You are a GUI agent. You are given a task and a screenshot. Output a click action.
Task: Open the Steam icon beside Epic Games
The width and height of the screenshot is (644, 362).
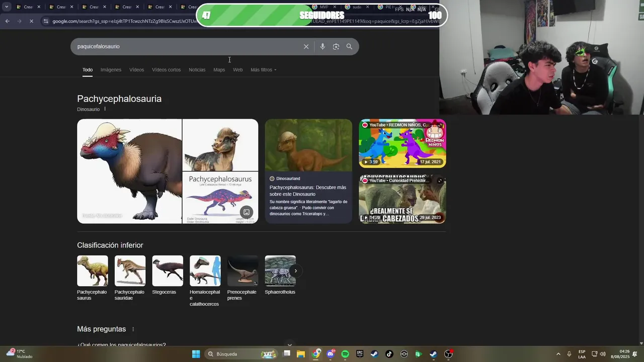pyautogui.click(x=374, y=354)
